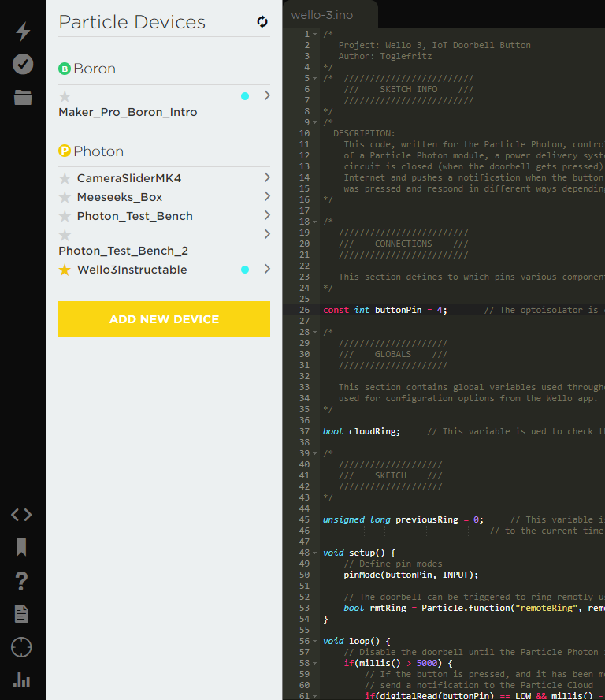Collapse the comment block at line 5
Image resolution: width=605 pixels, height=700 pixels.
(315, 79)
